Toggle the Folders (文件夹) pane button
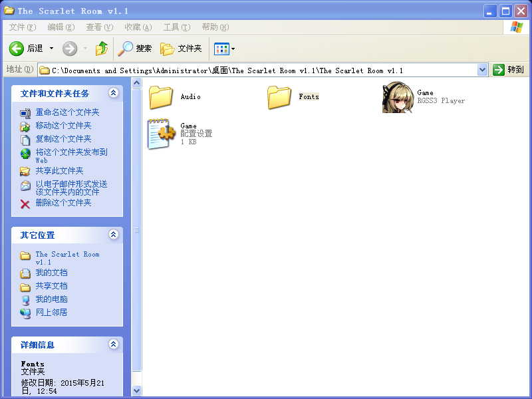Viewport: 532px width, 399px height. click(181, 49)
